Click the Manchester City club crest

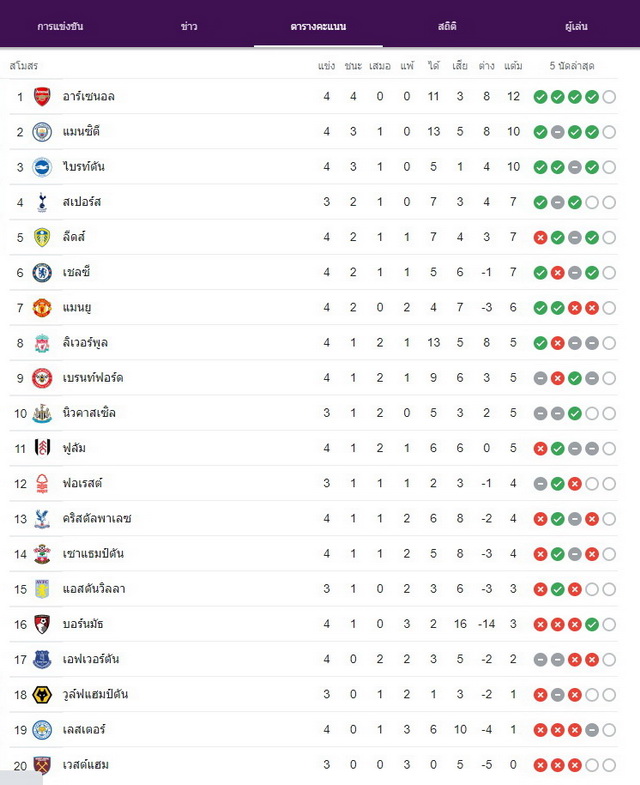pos(42,132)
